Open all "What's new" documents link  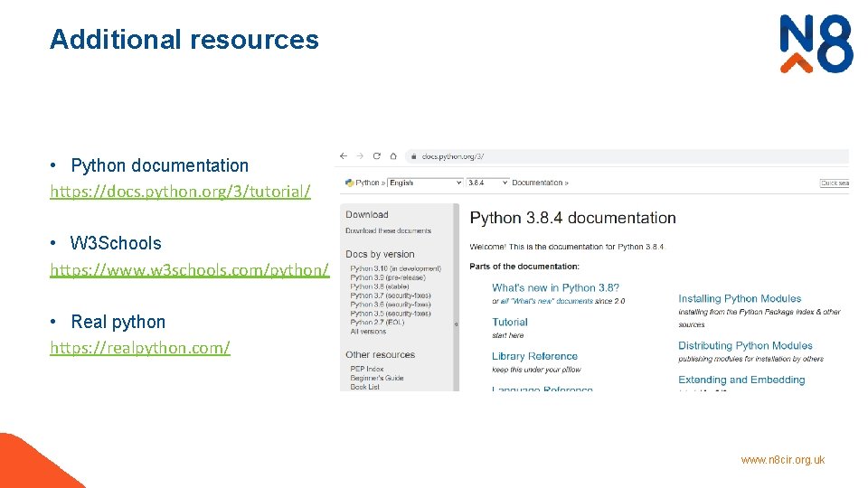coord(547,301)
